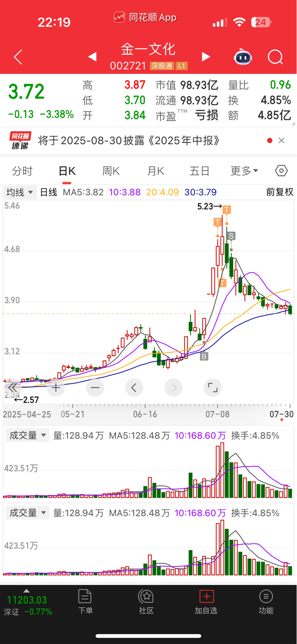
Task: Tap first volume panel 换手:4.85% label
Action: point(255,436)
